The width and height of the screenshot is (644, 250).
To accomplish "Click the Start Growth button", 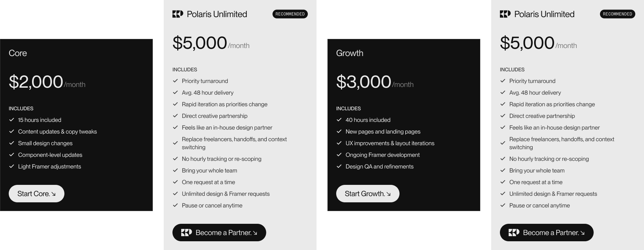I will coord(367,194).
